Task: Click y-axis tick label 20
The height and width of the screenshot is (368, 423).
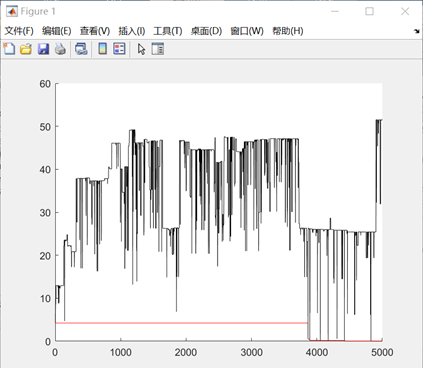Action: (45, 256)
